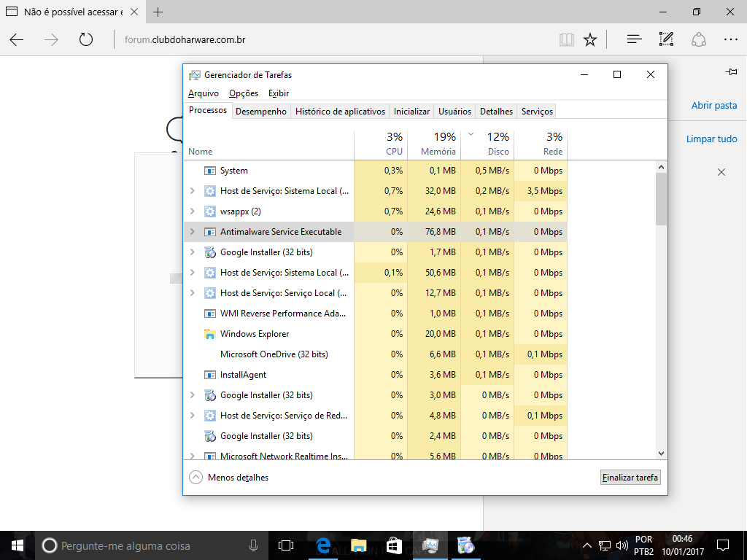
Task: Select the Microsoft OneDrive (32 bits) process
Action: (376, 354)
